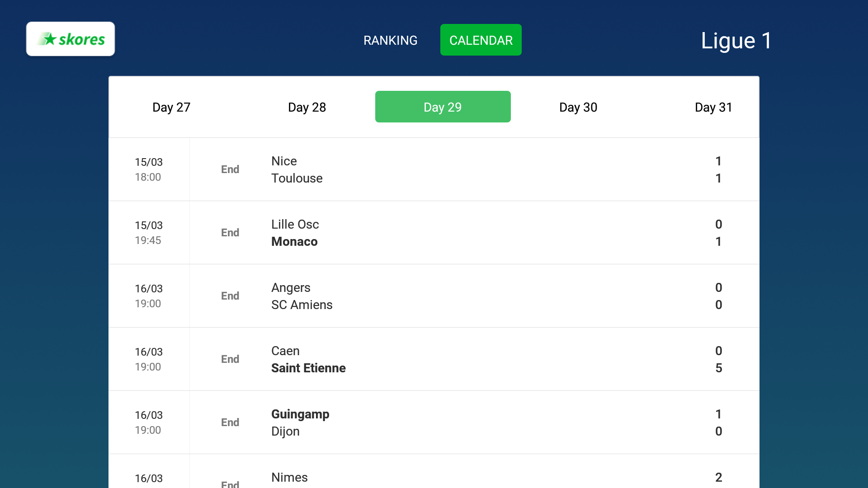Viewport: 868px width, 488px height.
Task: Go to Day 30 tab
Action: (x=578, y=107)
